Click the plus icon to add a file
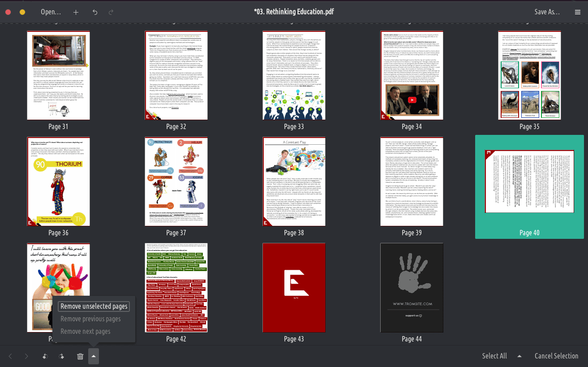The image size is (588, 367). tap(76, 12)
